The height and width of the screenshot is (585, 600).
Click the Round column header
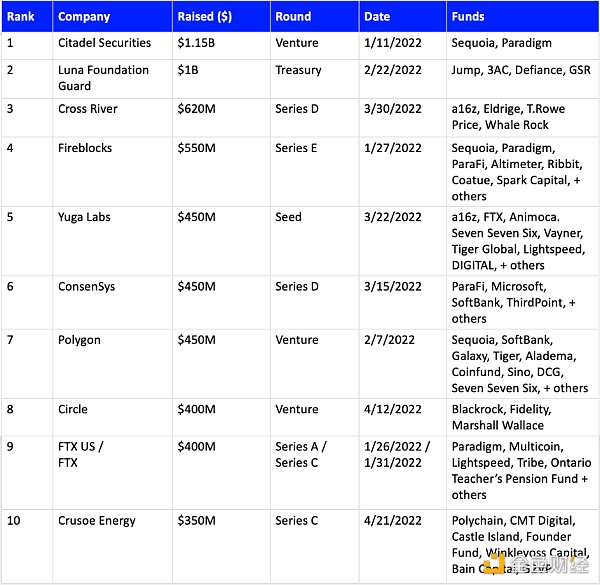[293, 17]
